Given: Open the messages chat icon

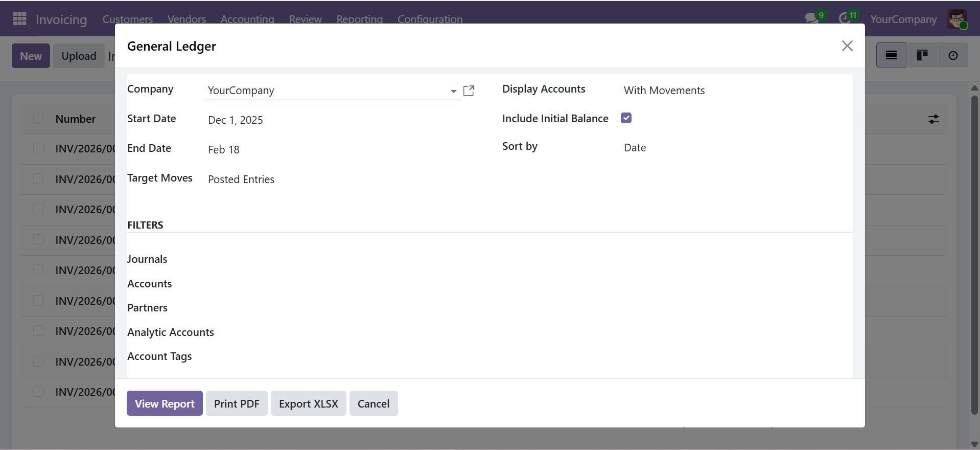Looking at the screenshot, I should 811,18.
